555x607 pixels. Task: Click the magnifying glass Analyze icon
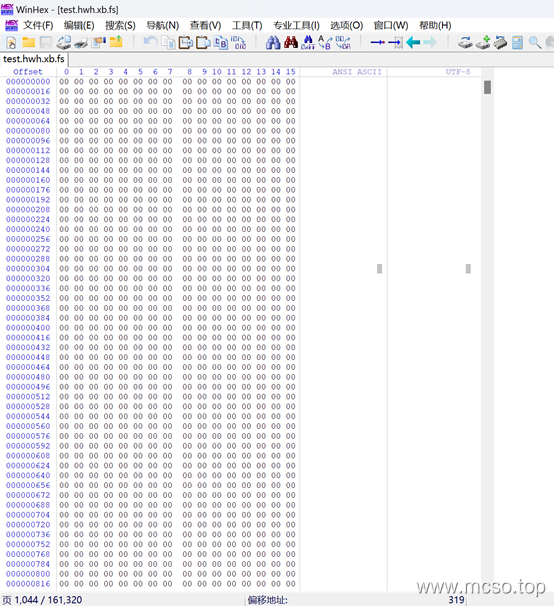coord(535,43)
